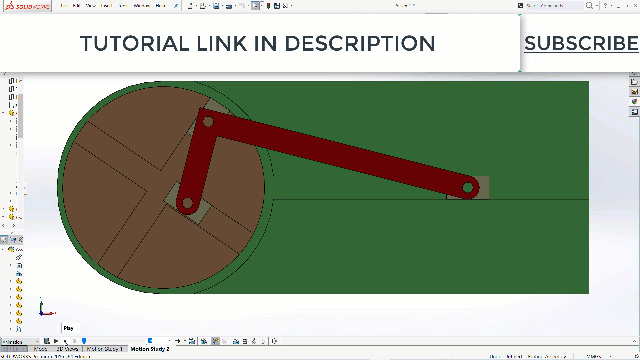The height and width of the screenshot is (360, 640).
Task: Click the Spring icon in motion toolbar
Action: coord(245,341)
